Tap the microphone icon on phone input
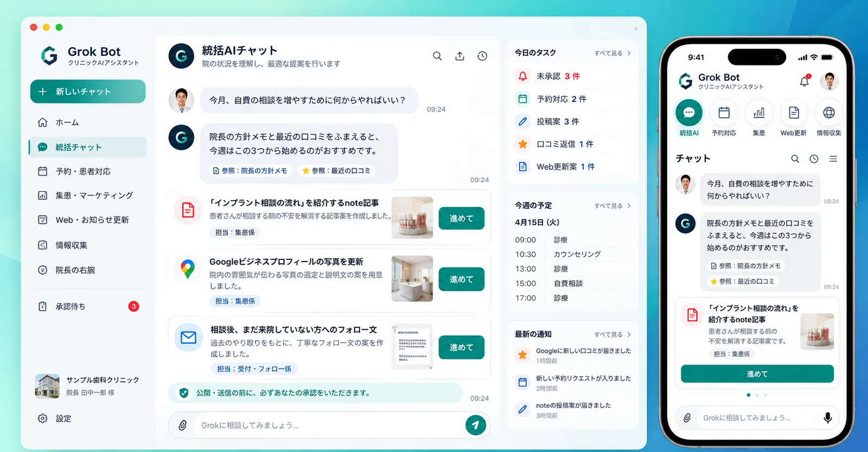 tap(828, 418)
